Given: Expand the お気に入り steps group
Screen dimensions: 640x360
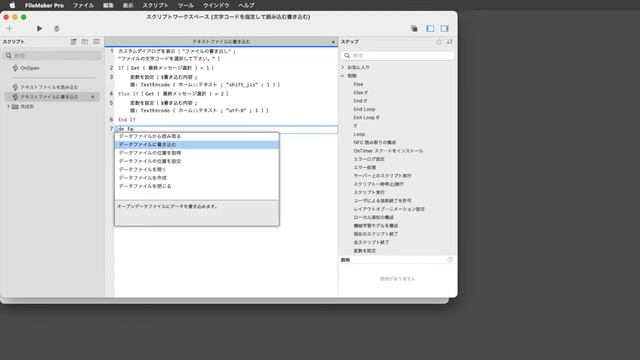Looking at the screenshot, I should click(343, 67).
